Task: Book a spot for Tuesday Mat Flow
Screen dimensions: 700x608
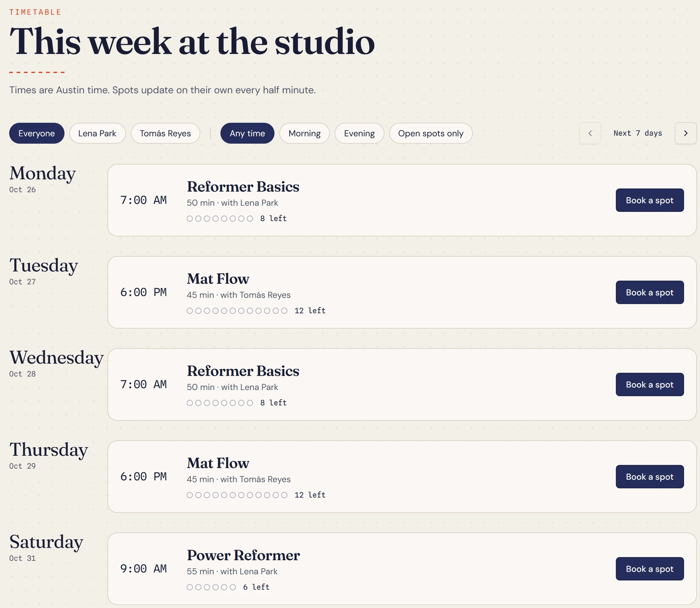Action: coord(650,292)
